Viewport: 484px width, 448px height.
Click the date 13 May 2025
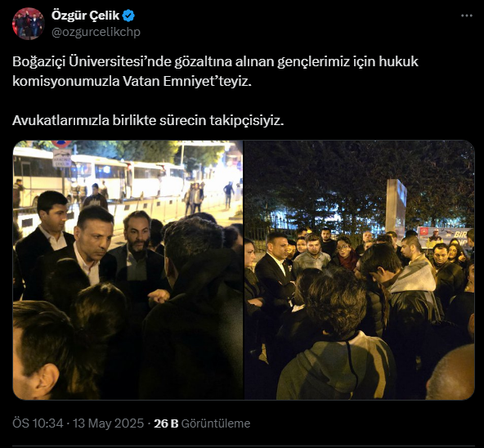point(109,423)
